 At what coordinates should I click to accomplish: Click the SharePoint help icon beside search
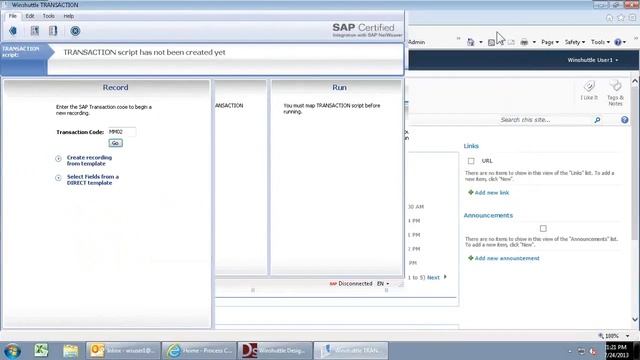click(624, 120)
